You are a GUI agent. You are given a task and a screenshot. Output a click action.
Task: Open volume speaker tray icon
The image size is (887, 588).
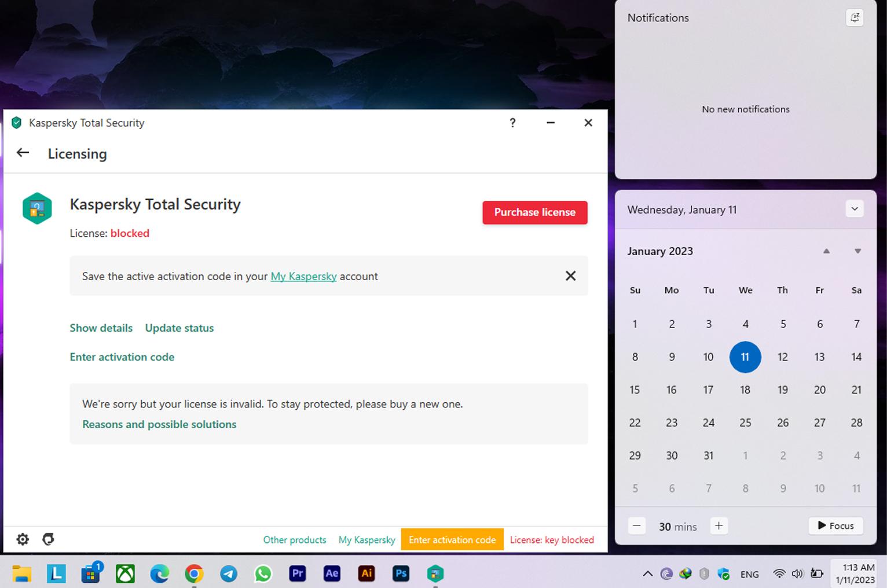click(798, 574)
